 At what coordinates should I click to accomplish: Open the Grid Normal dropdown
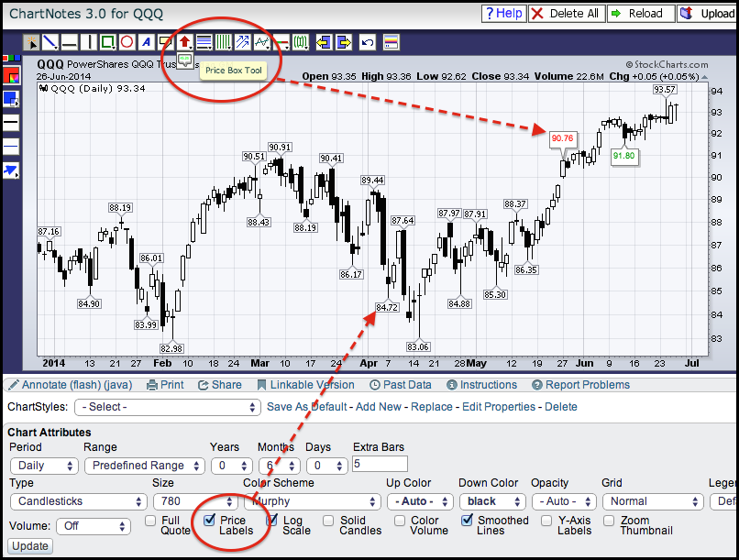coord(653,501)
